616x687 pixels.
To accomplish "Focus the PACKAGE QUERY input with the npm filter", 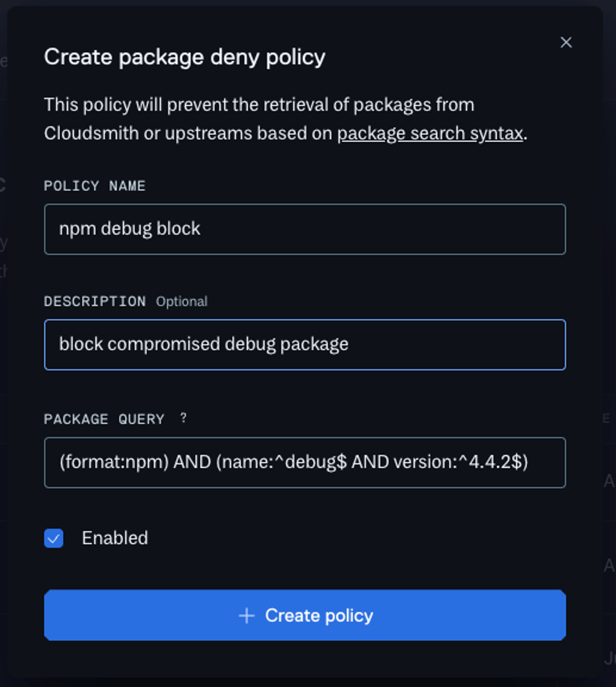I will click(305, 463).
